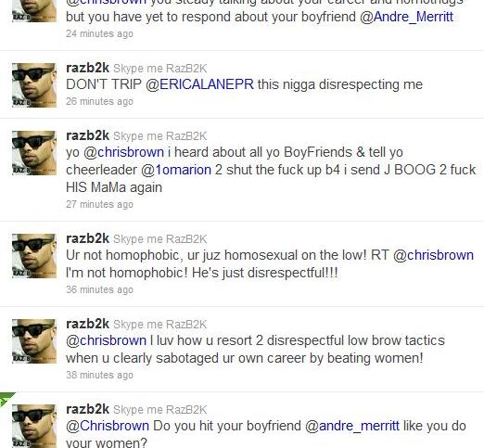Open avatar on bottom andre_merritt tweet
This screenshot has width=484, height=448.
tap(34, 426)
